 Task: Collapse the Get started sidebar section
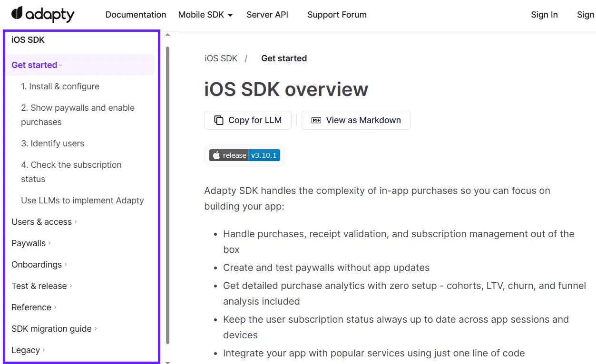pos(80,65)
